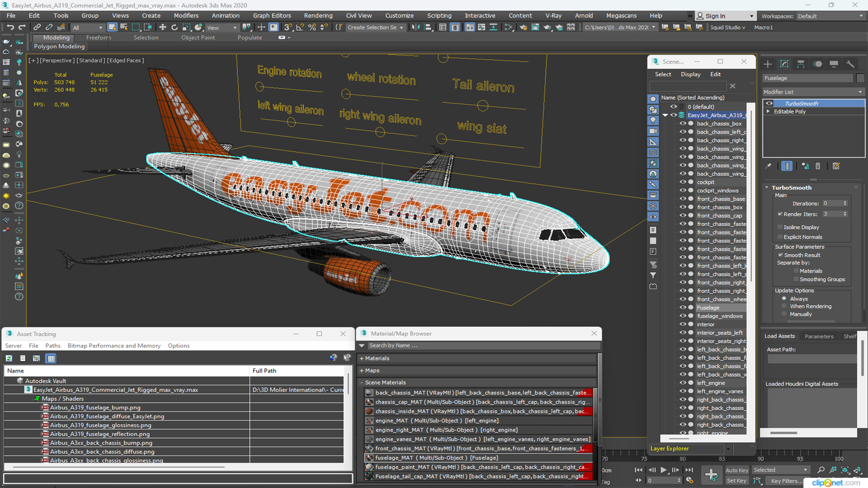Click the Parameters tab in Asset panel
The width and height of the screenshot is (868, 488).
819,336
